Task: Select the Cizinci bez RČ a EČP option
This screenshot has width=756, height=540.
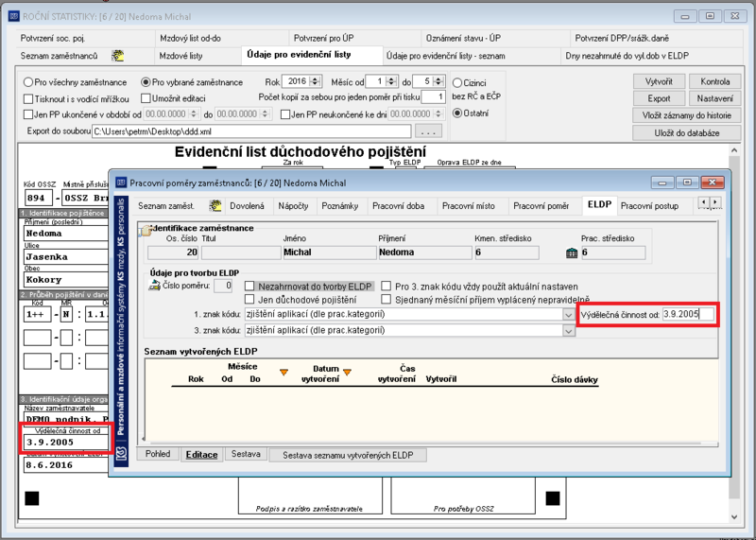Action: point(457,83)
